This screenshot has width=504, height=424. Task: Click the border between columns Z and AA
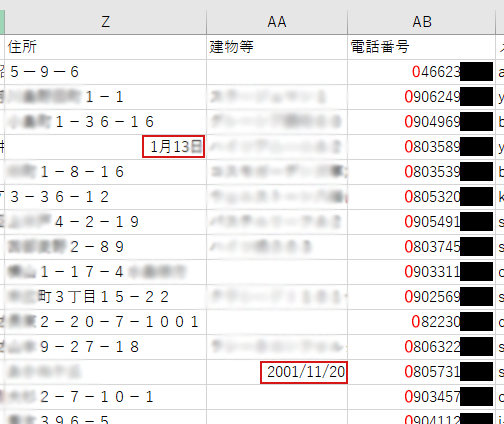tap(207, 22)
